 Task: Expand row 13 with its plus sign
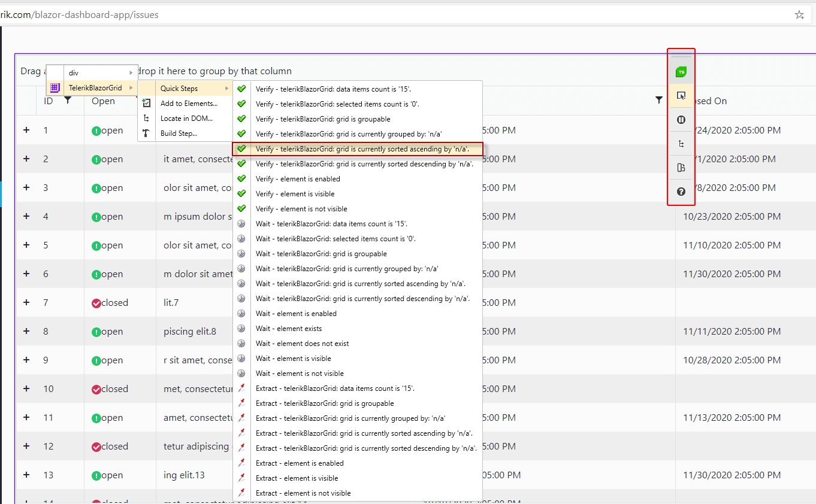(x=26, y=475)
